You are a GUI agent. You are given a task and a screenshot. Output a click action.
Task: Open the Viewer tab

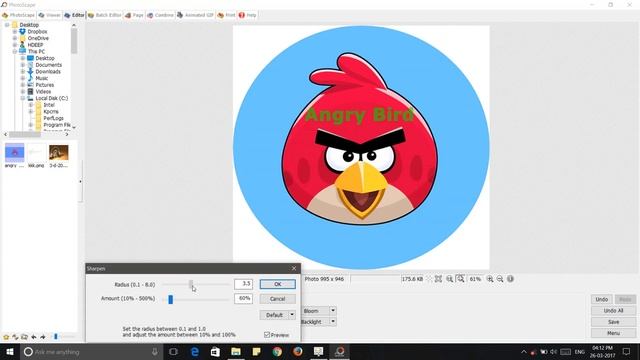(49, 15)
